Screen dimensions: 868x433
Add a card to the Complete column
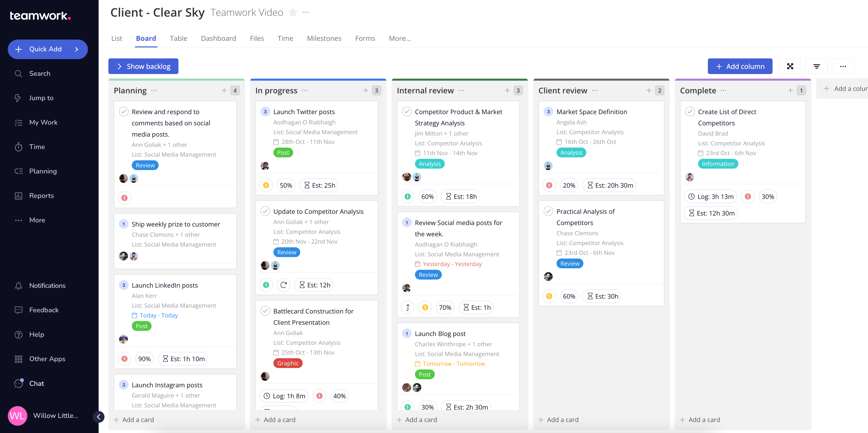coord(701,420)
